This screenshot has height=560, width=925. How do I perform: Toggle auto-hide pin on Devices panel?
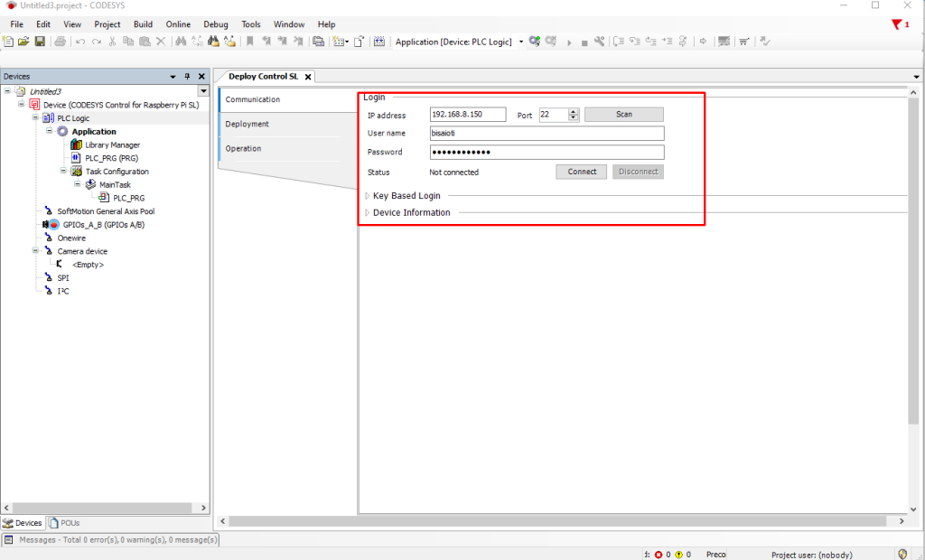pyautogui.click(x=188, y=76)
